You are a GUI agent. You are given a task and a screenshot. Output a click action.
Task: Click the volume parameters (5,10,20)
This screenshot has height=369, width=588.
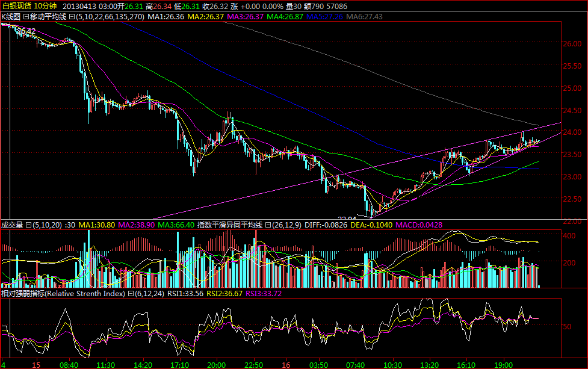point(48,225)
